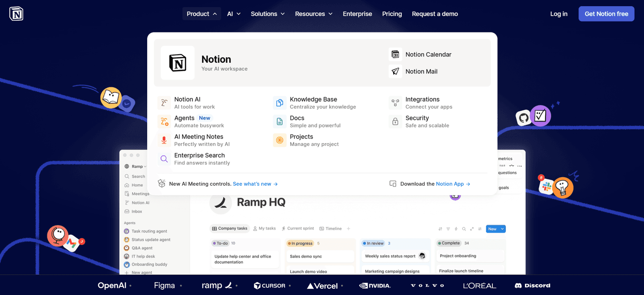The height and width of the screenshot is (295, 644).
Task: Click the Download app devices icon
Action: click(393, 184)
